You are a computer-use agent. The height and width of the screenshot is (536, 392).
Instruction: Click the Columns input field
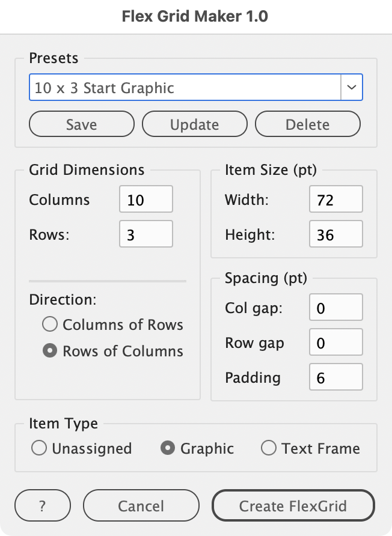tap(146, 199)
